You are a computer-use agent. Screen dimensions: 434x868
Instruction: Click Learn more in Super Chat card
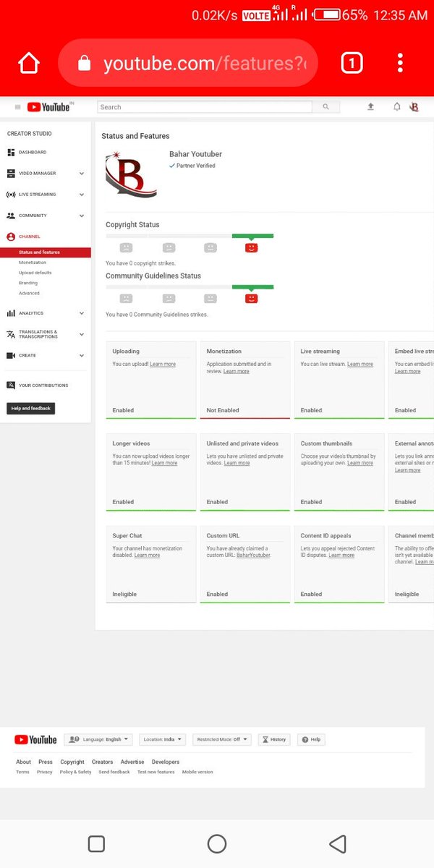click(148, 555)
